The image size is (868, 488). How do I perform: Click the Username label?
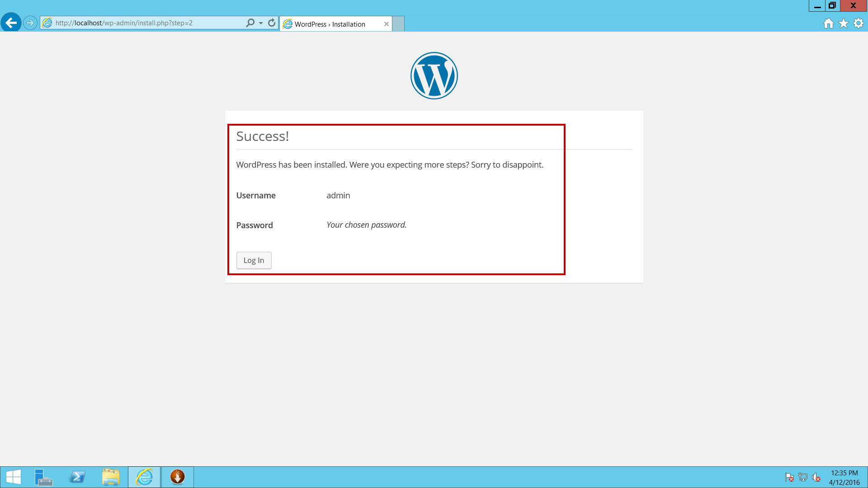click(x=256, y=195)
